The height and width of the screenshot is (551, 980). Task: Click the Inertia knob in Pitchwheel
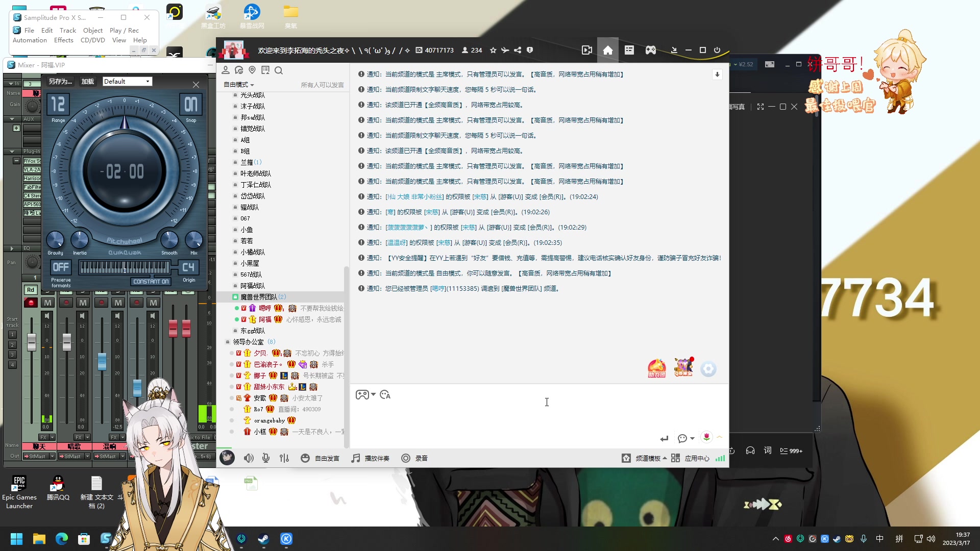pyautogui.click(x=80, y=239)
